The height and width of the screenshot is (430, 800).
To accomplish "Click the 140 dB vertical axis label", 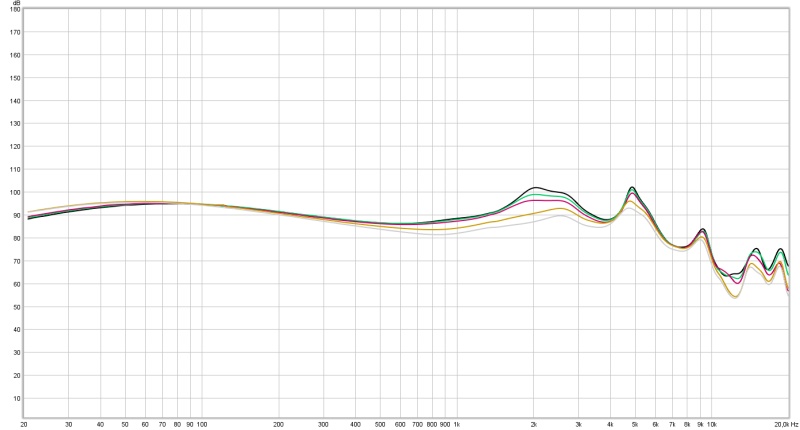I will [x=14, y=101].
